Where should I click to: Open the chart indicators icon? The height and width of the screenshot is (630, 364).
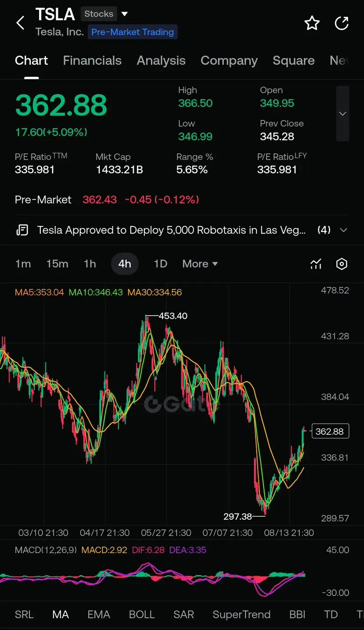tap(316, 264)
